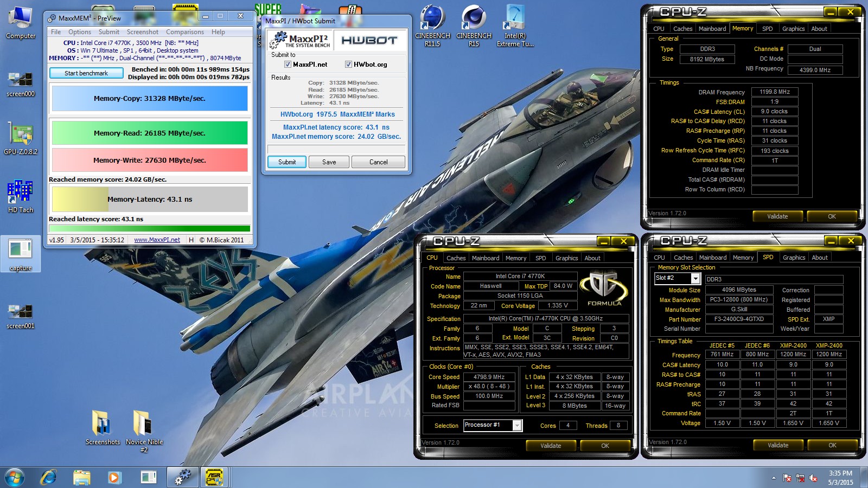Open Caches tab in the CPU-Z Processor window
Screen dimensions: 868x488
(x=456, y=258)
